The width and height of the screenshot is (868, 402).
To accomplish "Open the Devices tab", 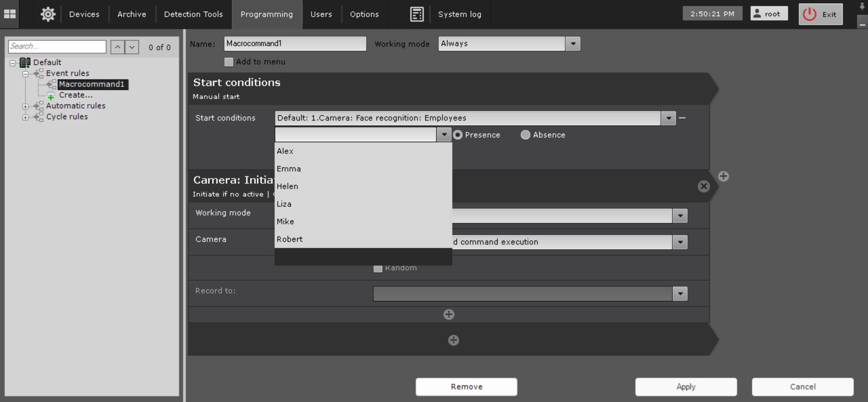I will 84,14.
